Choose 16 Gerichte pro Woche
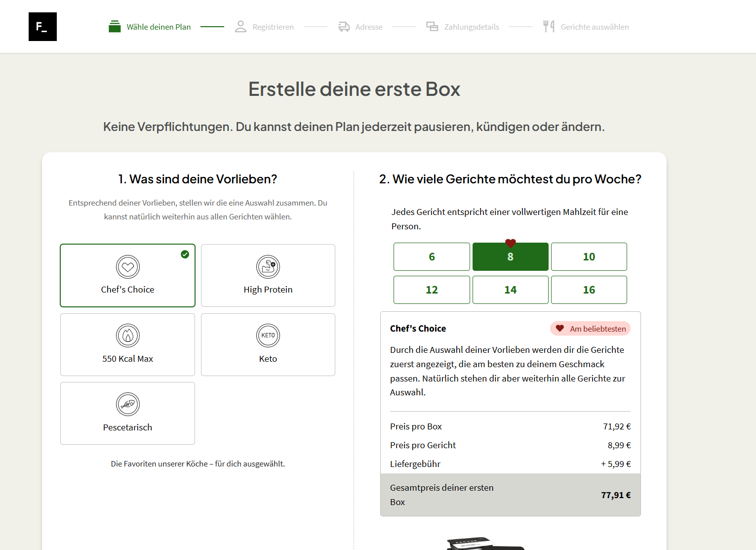This screenshot has height=550, width=756. click(589, 290)
